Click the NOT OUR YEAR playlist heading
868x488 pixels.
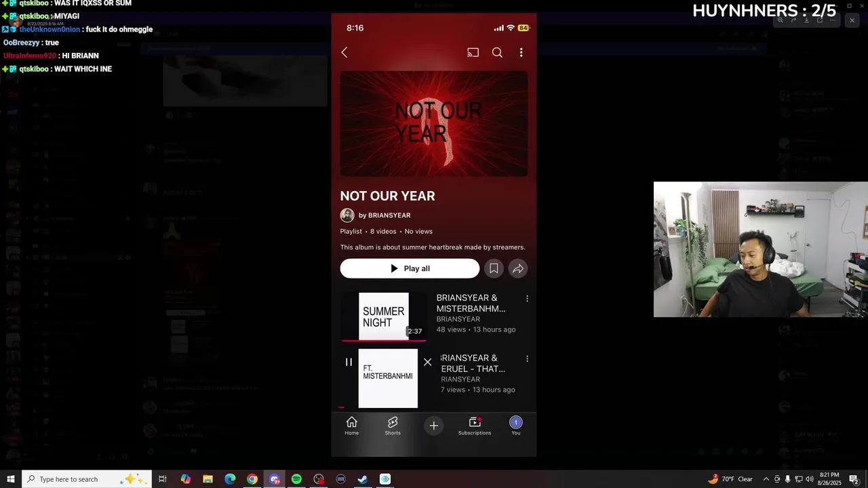(x=387, y=196)
